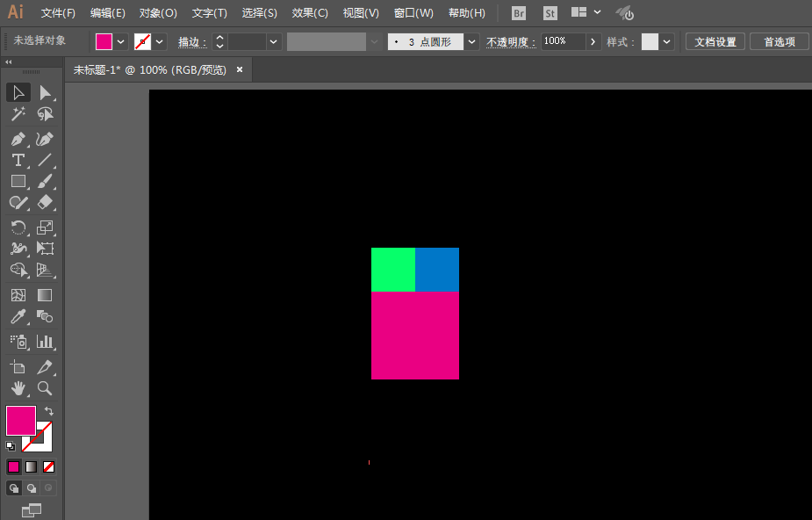812x520 pixels.
Task: Open the fill color dropdown in control bar
Action: point(121,41)
